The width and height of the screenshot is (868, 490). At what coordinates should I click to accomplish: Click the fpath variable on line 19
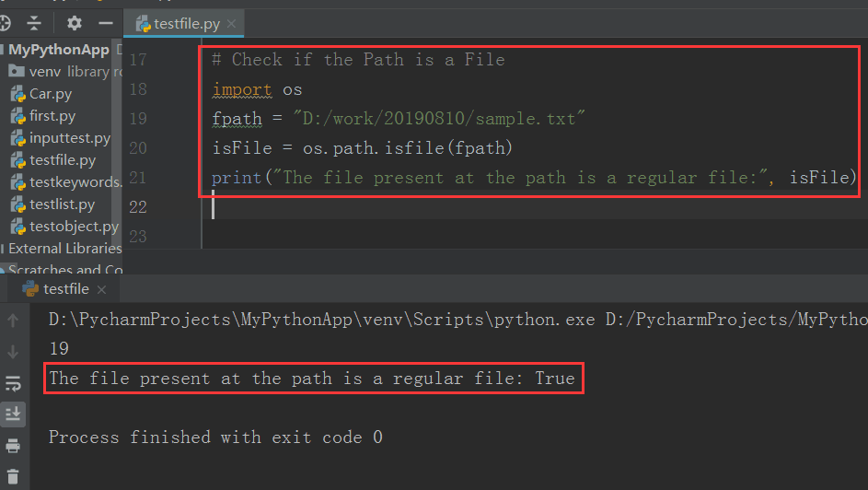pos(237,119)
